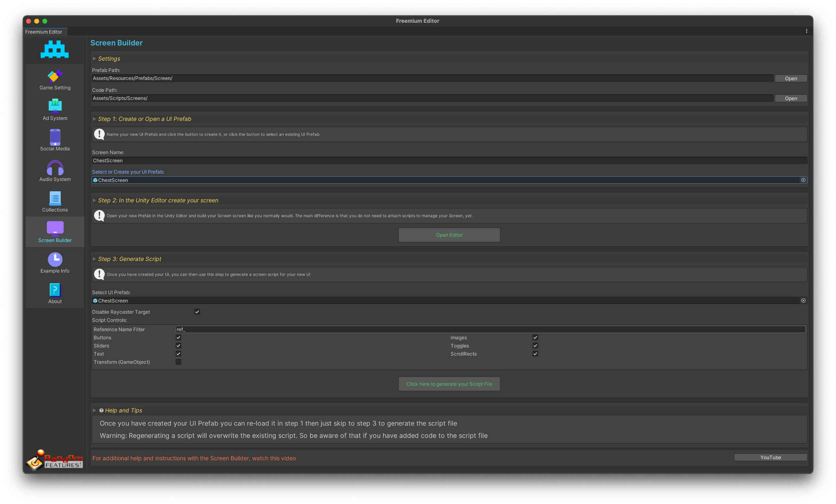Screen dimensions: 836x504
Task: Select the Ad System icon
Action: pos(55,106)
